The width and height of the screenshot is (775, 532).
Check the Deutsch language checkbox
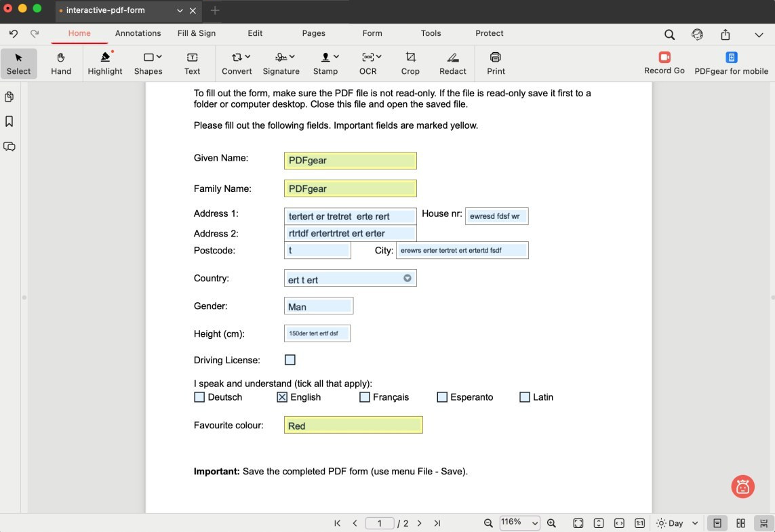[199, 397]
